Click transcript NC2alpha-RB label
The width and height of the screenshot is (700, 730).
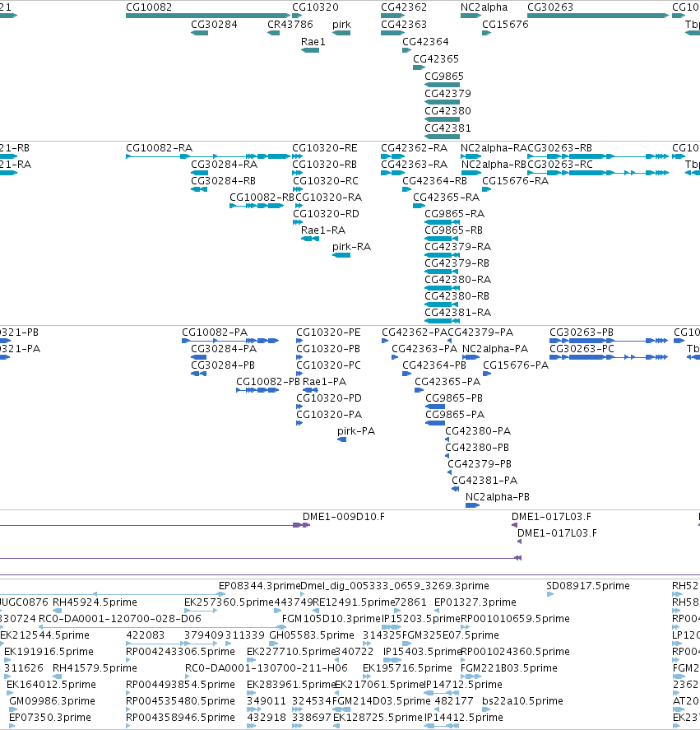click(494, 165)
